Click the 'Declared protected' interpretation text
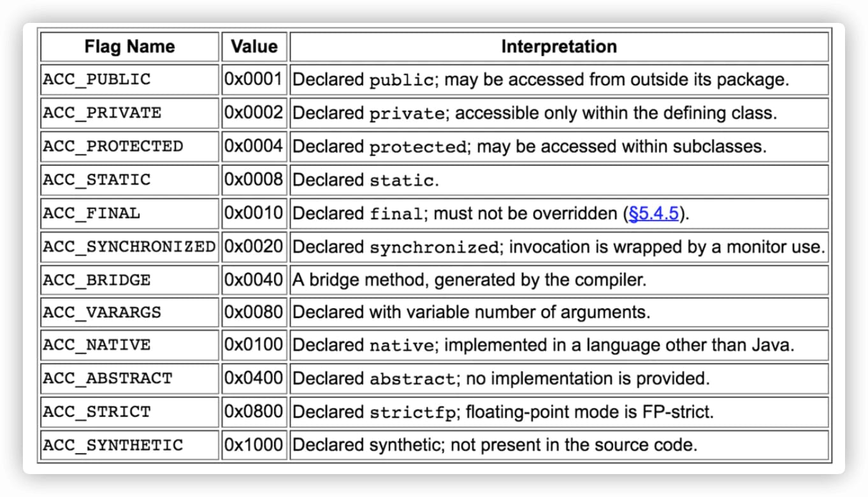Viewport: 868px width, 497px height. click(530, 146)
